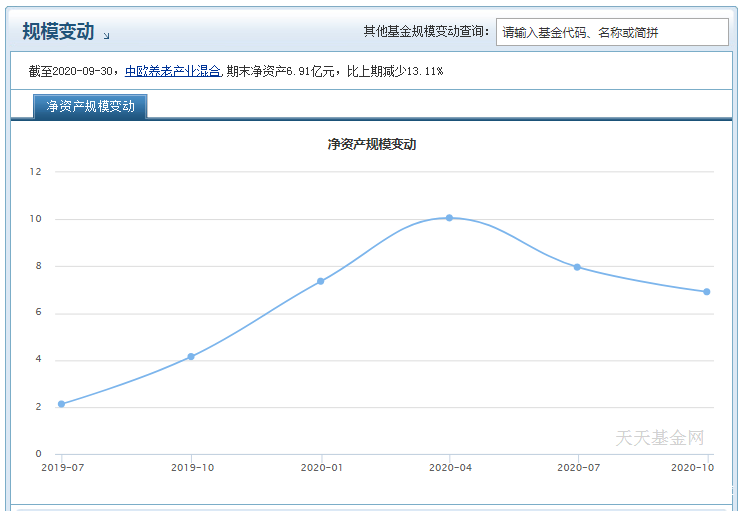This screenshot has height=511, width=746.
Task: Click the 12 y-axis label
Action: tap(35, 172)
